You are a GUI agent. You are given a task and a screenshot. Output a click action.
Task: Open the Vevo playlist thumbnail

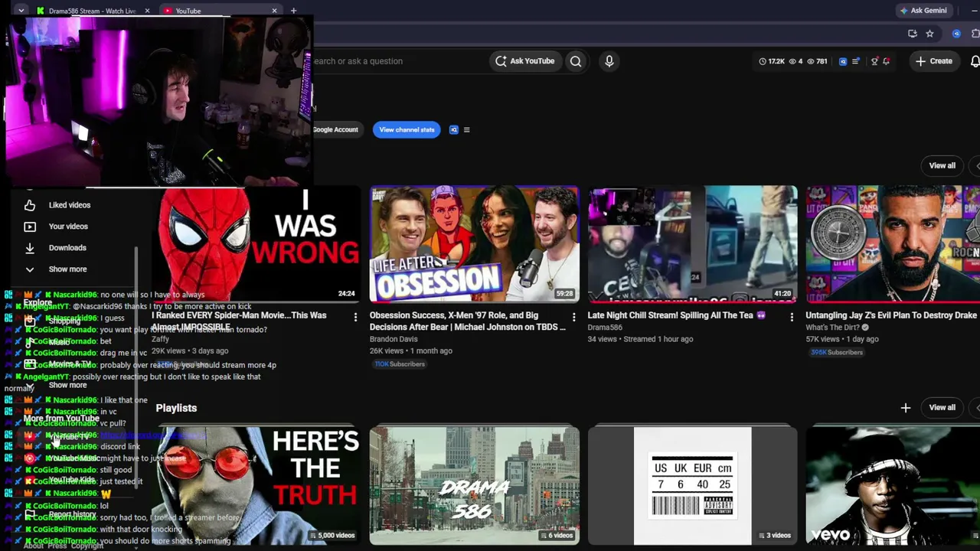pyautogui.click(x=893, y=487)
